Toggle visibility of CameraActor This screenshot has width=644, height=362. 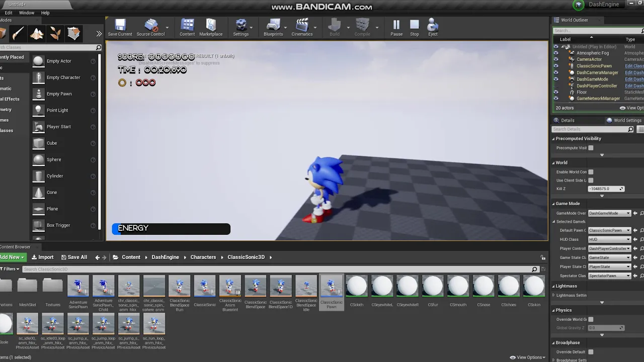pos(556,59)
